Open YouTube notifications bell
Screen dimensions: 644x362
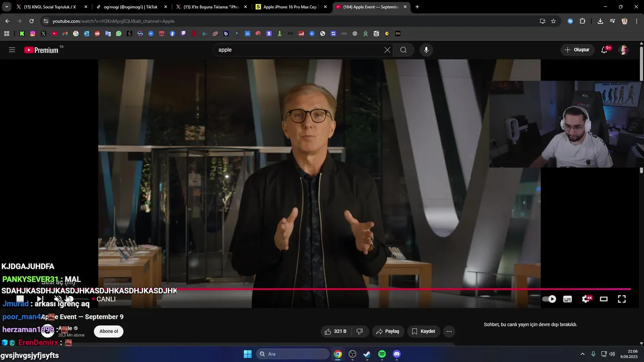pyautogui.click(x=604, y=50)
